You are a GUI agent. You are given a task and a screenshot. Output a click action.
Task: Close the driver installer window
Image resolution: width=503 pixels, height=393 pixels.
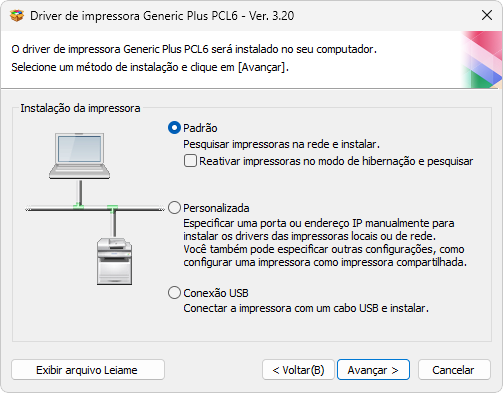tap(487, 15)
